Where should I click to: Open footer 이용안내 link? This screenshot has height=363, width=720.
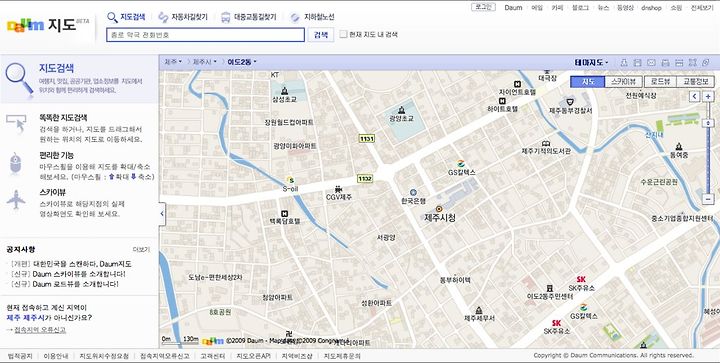point(56,356)
